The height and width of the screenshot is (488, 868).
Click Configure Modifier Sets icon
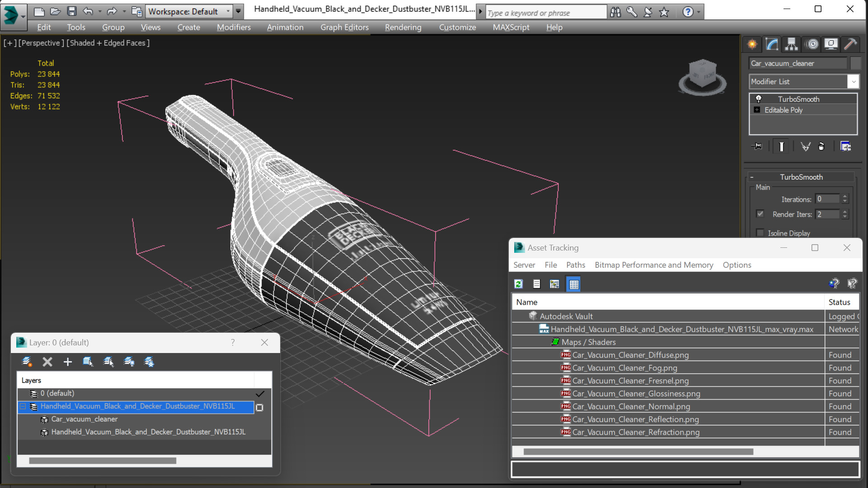click(845, 146)
